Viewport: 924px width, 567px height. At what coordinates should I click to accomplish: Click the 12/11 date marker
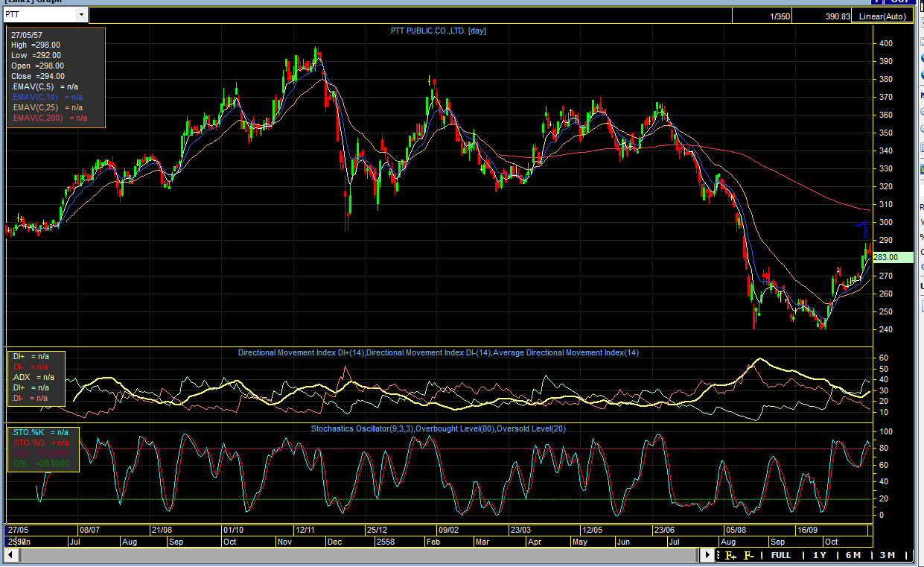click(306, 530)
